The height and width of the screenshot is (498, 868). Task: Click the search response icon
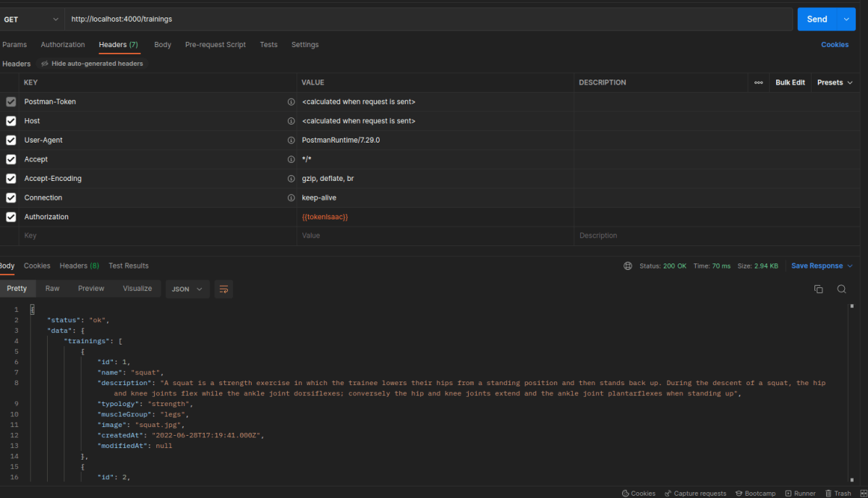point(842,289)
